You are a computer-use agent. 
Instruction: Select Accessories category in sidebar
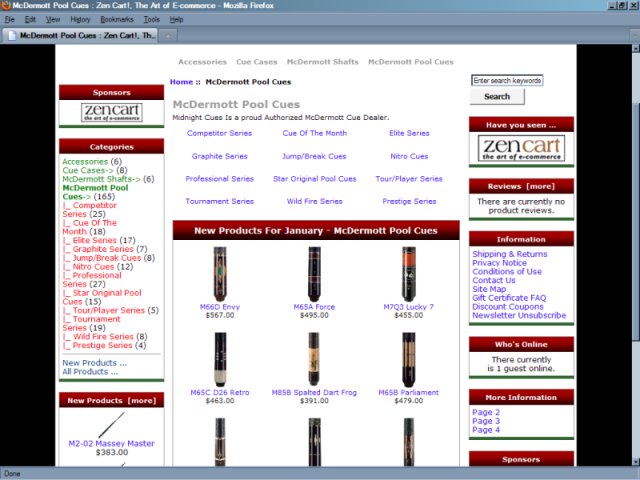[85, 162]
